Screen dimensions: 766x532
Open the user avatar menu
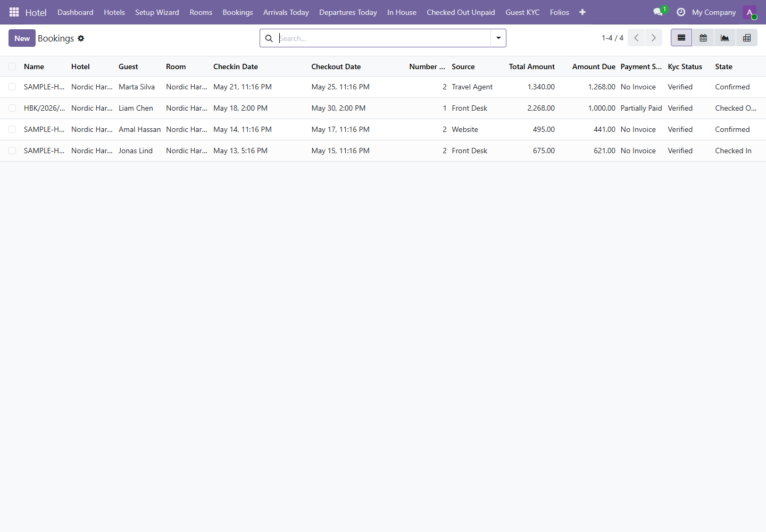[750, 12]
